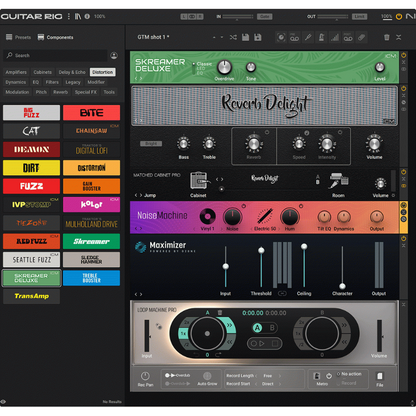Toggle the Auto Grow button
This screenshot has width=416, height=416.
(x=207, y=376)
